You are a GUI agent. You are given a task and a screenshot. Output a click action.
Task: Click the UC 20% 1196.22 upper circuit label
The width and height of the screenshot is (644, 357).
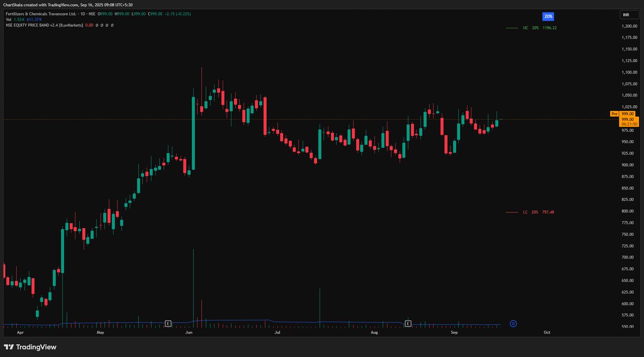(540, 27)
